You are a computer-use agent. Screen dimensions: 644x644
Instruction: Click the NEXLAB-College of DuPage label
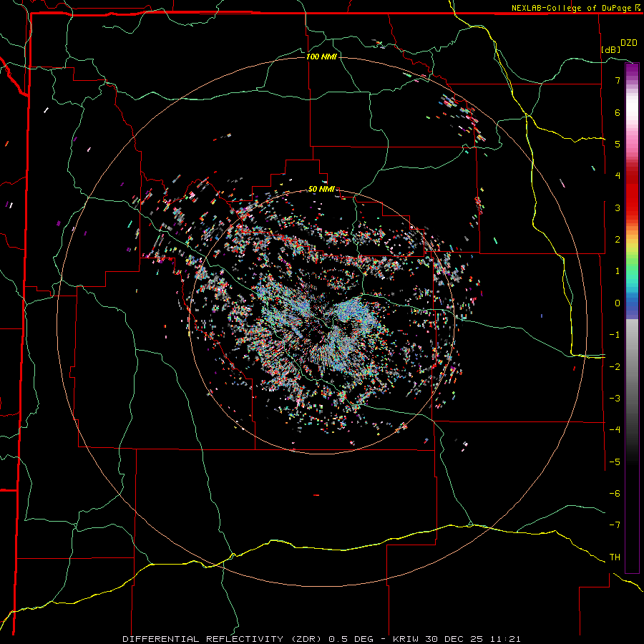(x=575, y=8)
